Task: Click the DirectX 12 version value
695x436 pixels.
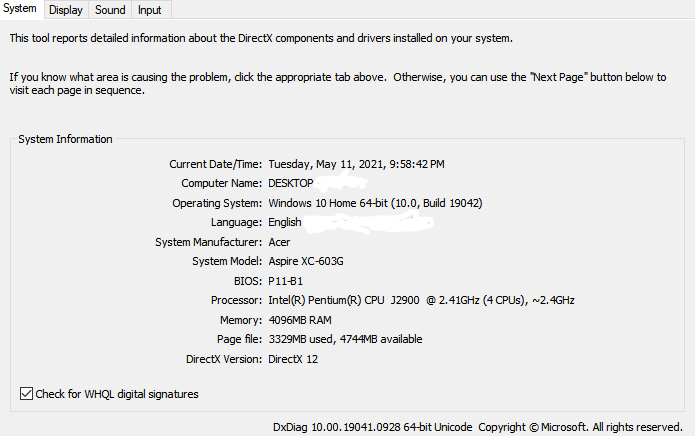Action: pyautogui.click(x=293, y=359)
